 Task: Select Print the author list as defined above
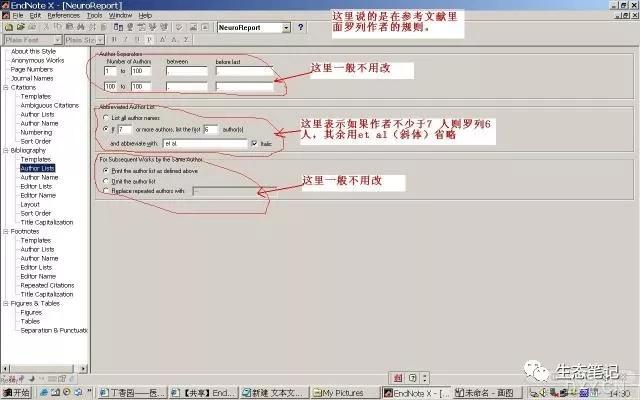coord(106,170)
